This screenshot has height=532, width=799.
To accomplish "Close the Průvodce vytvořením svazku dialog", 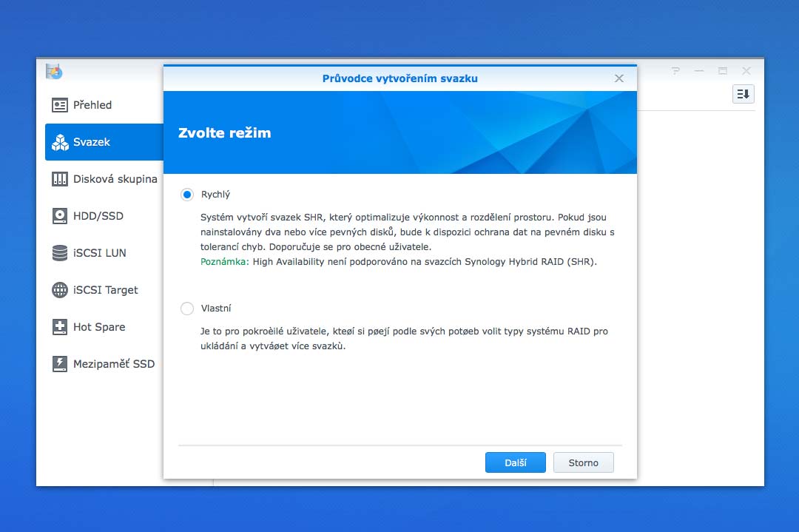I will pos(619,78).
